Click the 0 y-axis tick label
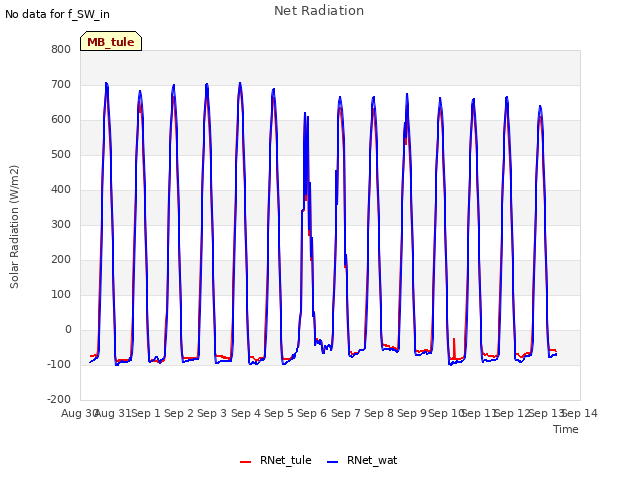640x480 pixels. coord(68,329)
